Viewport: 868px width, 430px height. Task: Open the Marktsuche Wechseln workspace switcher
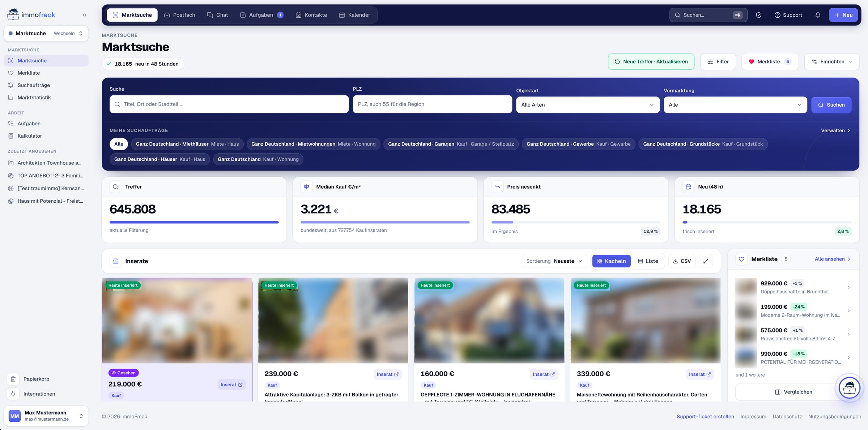[46, 33]
